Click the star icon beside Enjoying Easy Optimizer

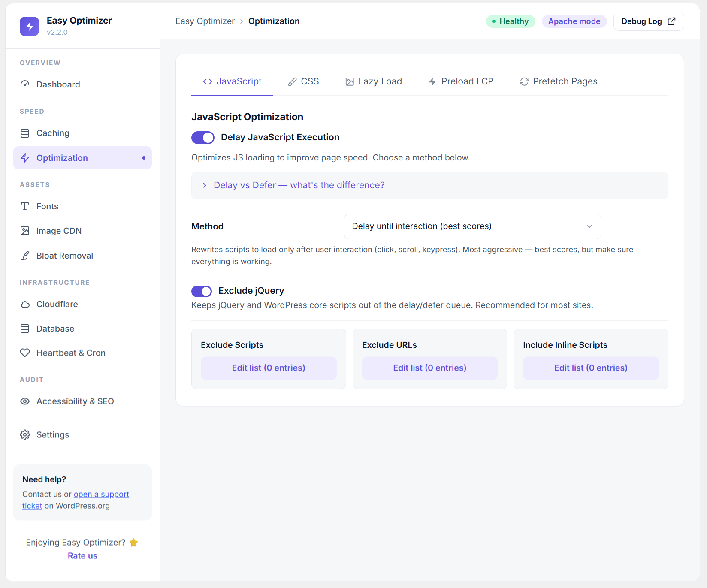point(133,543)
